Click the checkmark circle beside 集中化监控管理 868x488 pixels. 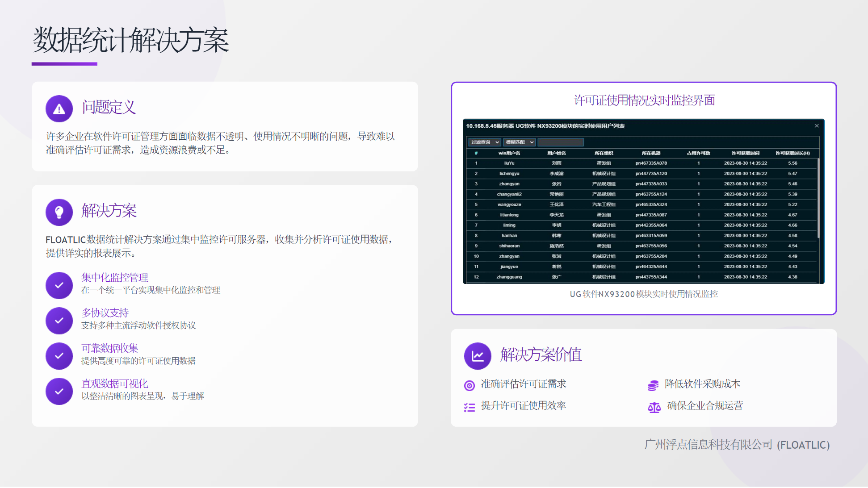pos(59,285)
